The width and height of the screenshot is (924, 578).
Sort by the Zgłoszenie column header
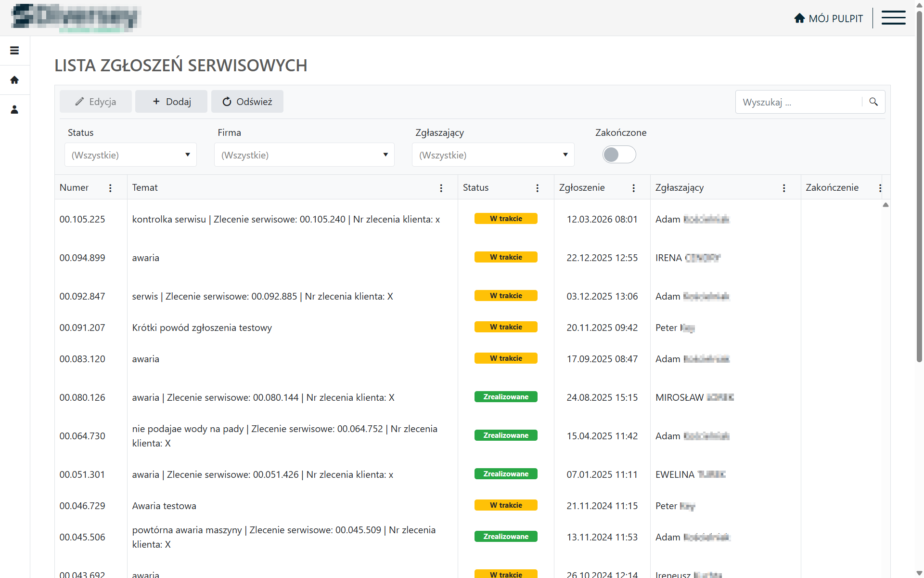tap(582, 188)
